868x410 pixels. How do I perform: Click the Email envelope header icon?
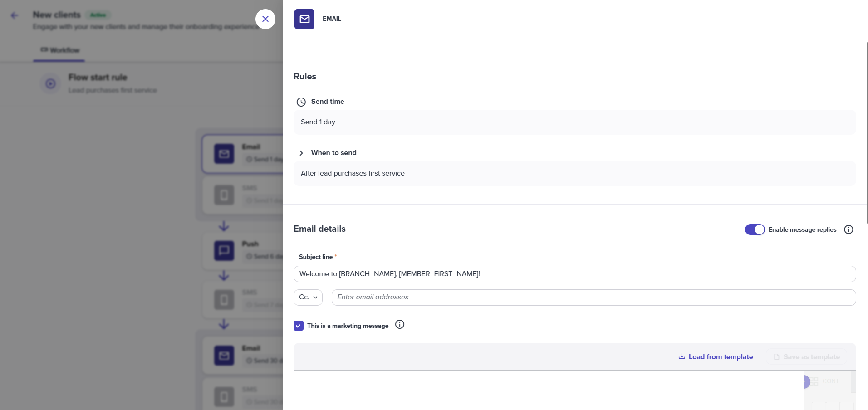click(x=304, y=19)
